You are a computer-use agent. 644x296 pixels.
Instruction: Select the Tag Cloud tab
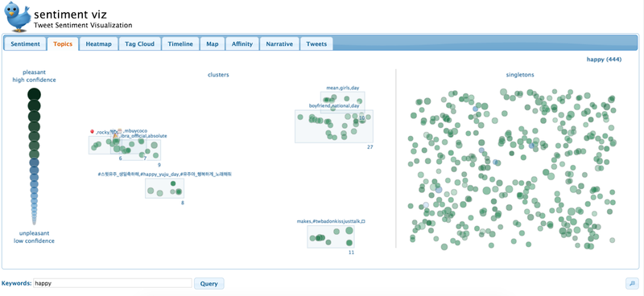[139, 44]
